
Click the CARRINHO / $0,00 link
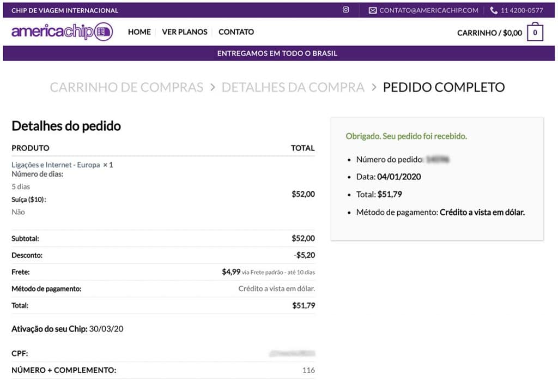click(x=489, y=33)
